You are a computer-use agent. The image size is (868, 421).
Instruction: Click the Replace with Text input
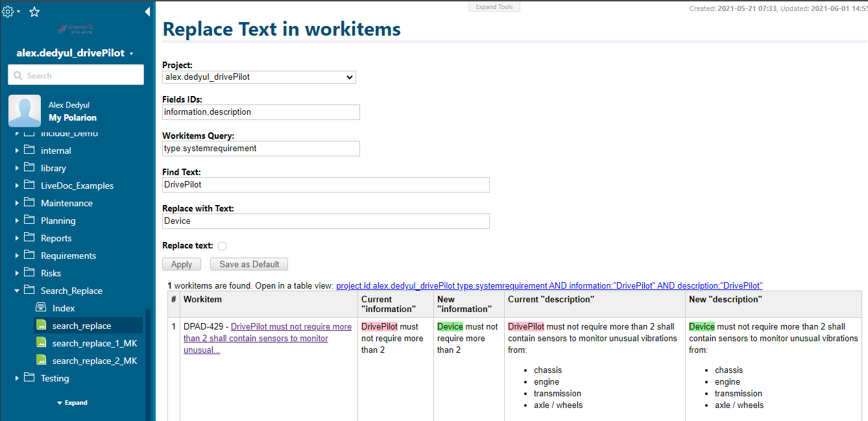326,221
